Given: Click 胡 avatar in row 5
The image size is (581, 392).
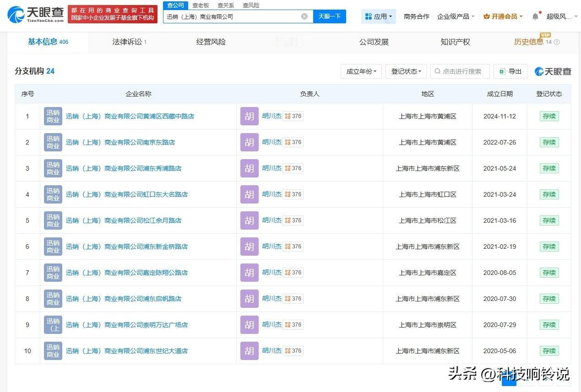Looking at the screenshot, I should coord(249,220).
